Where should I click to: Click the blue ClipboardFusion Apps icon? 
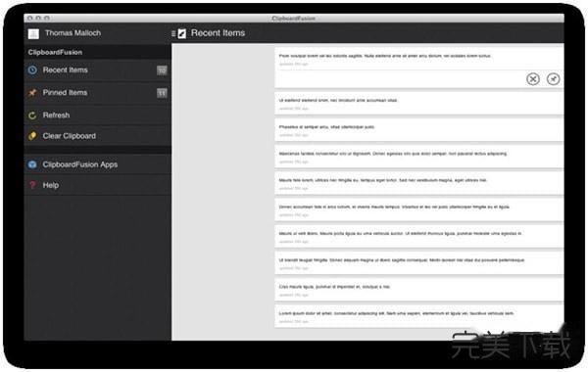[x=32, y=164]
